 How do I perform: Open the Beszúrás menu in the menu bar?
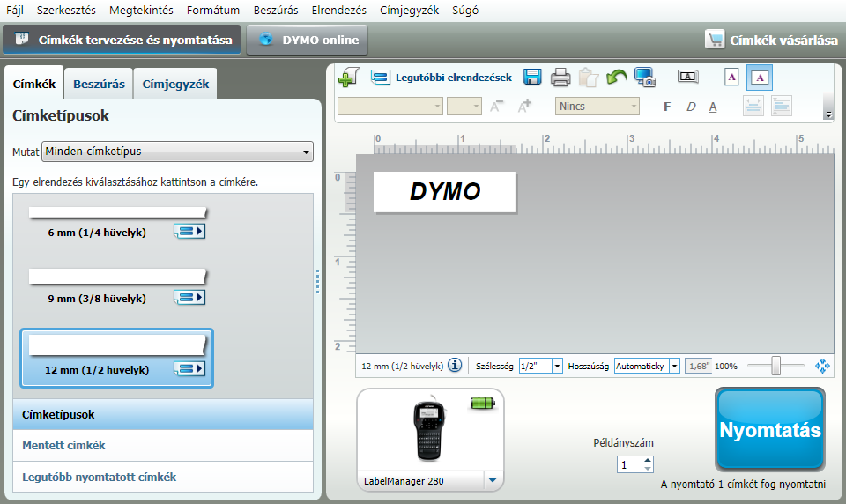pyautogui.click(x=276, y=11)
